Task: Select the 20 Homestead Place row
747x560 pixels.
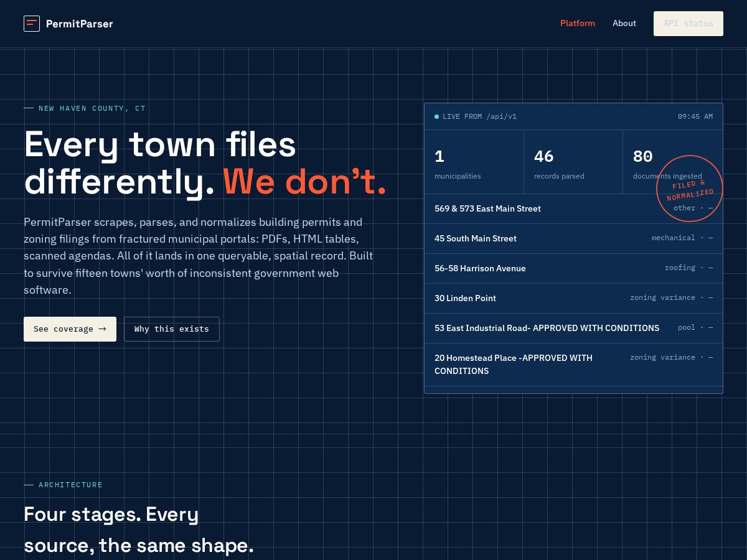Action: click(573, 365)
